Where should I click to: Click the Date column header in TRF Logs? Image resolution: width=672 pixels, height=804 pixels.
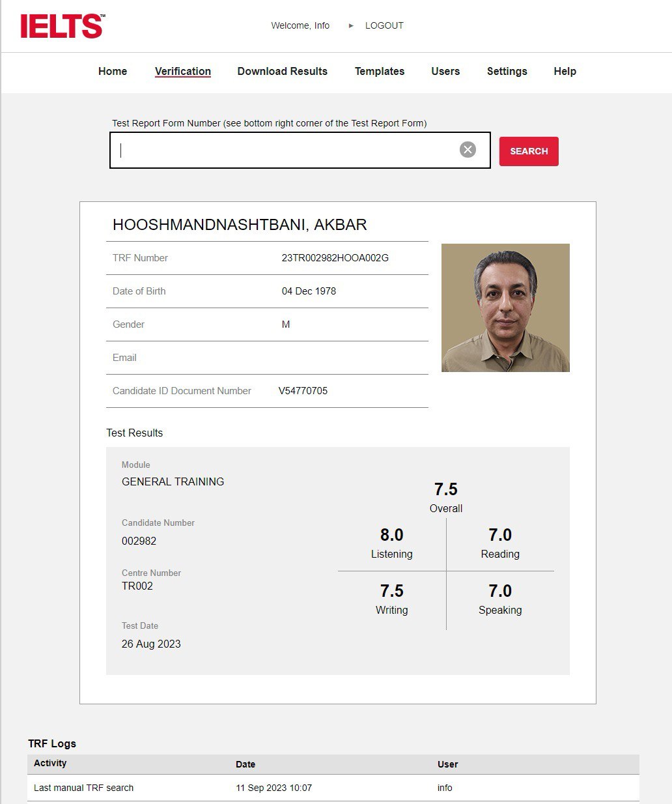245,764
